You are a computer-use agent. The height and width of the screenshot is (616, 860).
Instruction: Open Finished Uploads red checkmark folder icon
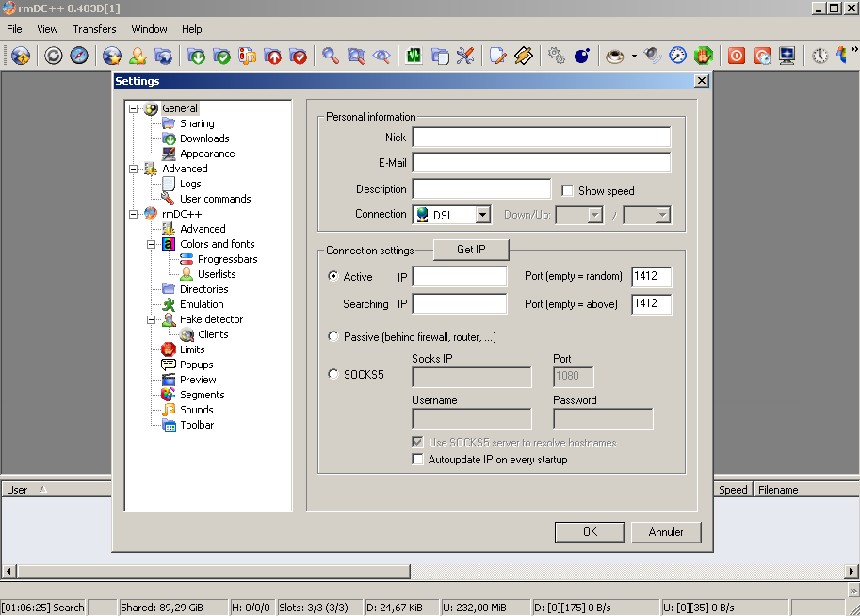pyautogui.click(x=299, y=56)
